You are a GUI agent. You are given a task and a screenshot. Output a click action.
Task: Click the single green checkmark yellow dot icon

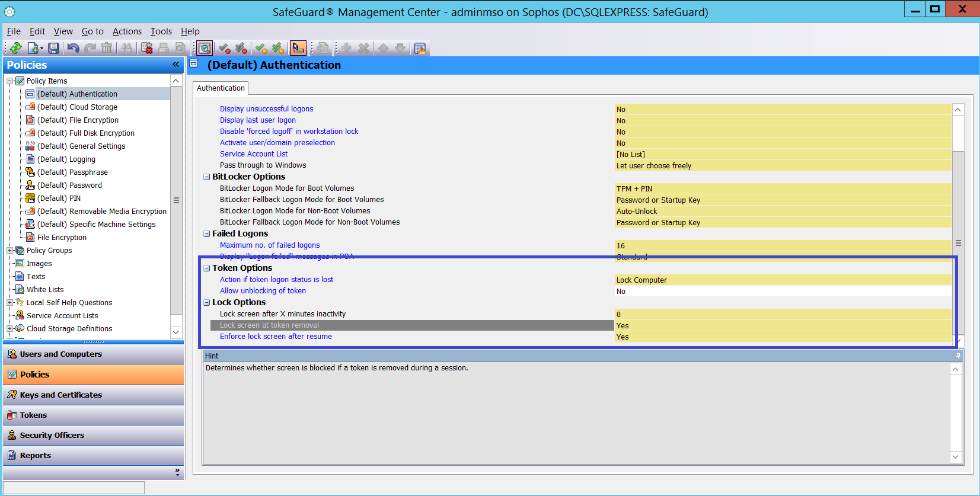261,48
